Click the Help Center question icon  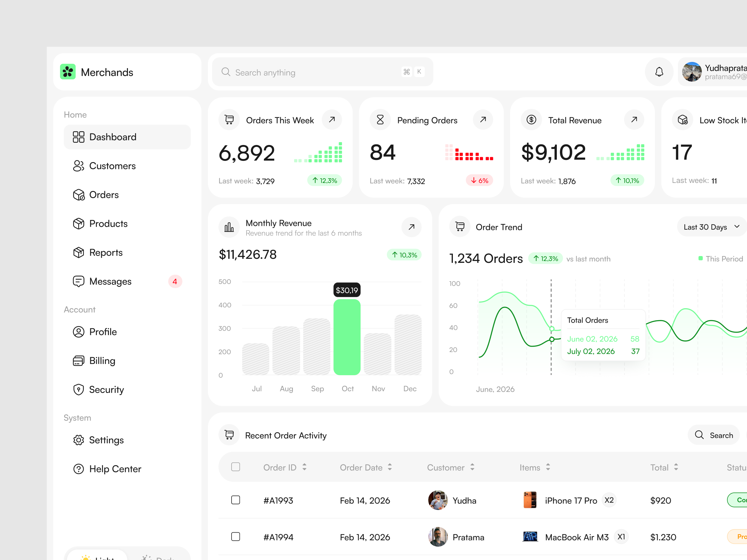pos(79,469)
